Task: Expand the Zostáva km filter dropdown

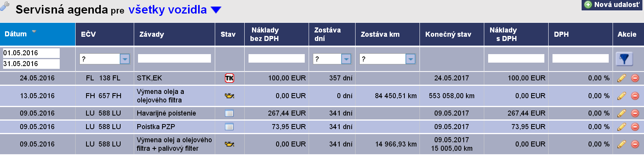Action: click(411, 59)
